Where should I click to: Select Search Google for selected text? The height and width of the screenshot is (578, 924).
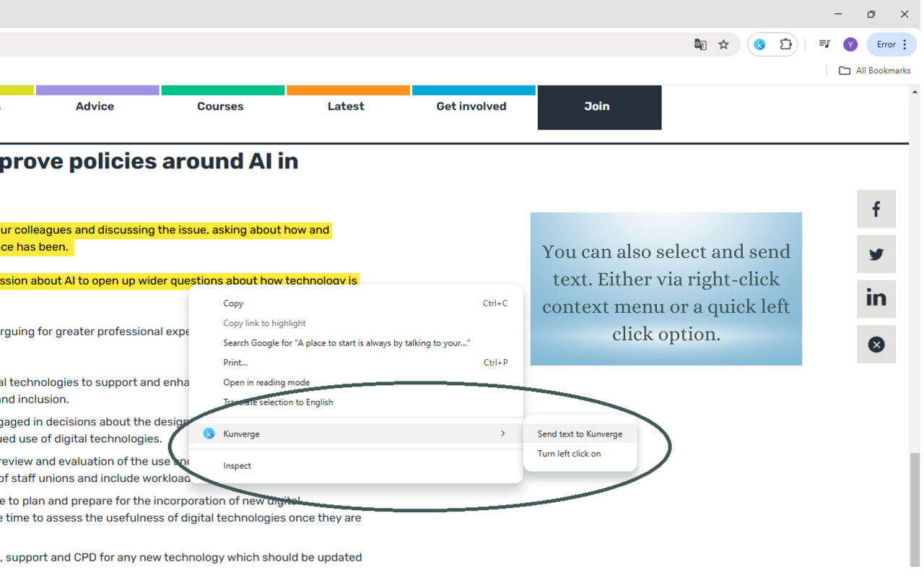tap(355, 343)
